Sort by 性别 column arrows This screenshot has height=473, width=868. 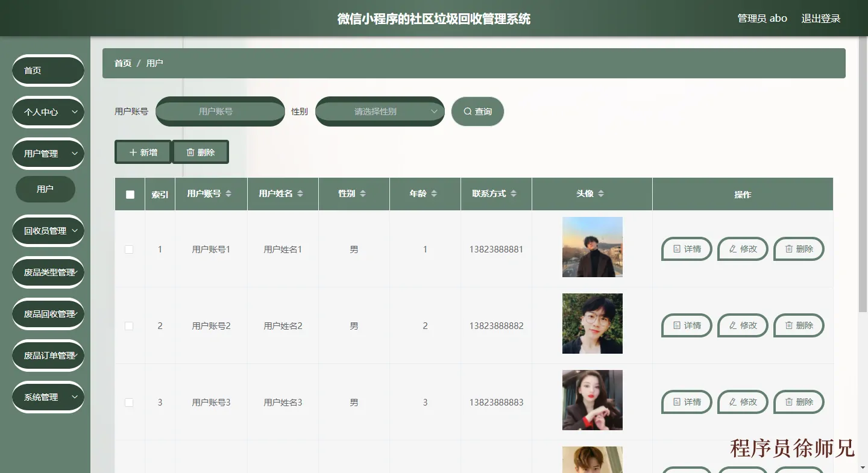(x=363, y=194)
